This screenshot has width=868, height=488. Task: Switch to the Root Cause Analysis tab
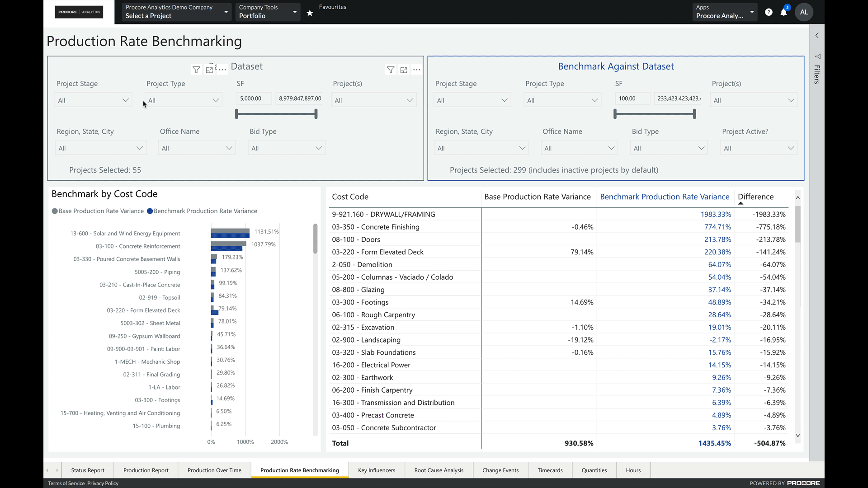coord(439,470)
